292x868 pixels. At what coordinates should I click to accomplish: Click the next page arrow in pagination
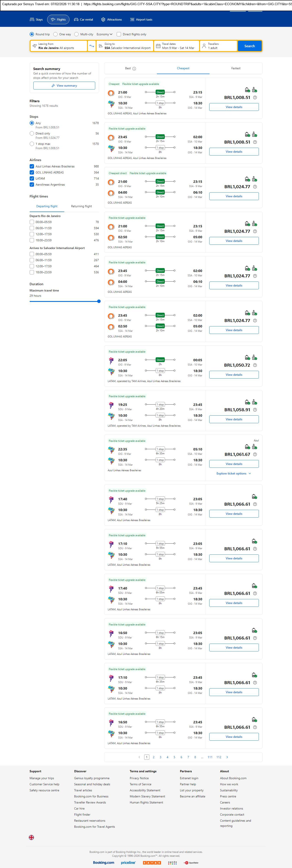(x=227, y=757)
